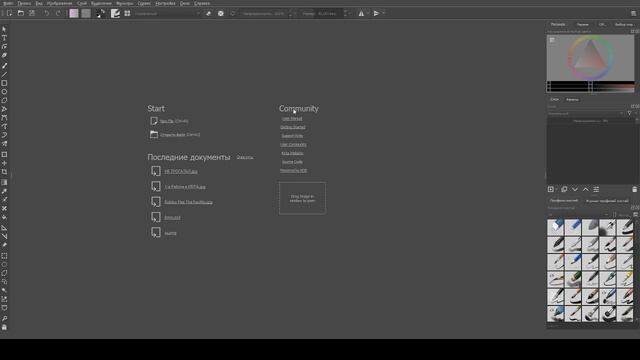Open the add layer type arrow
The width and height of the screenshot is (640, 360).
click(556, 189)
